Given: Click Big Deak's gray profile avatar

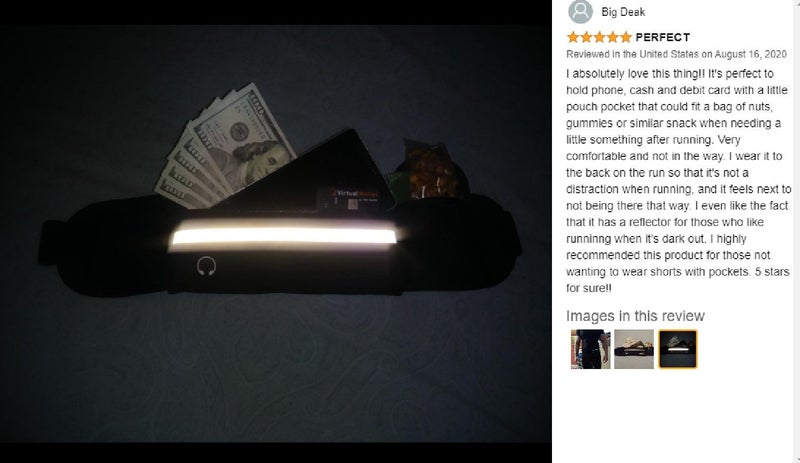Looking at the screenshot, I should tap(581, 11).
